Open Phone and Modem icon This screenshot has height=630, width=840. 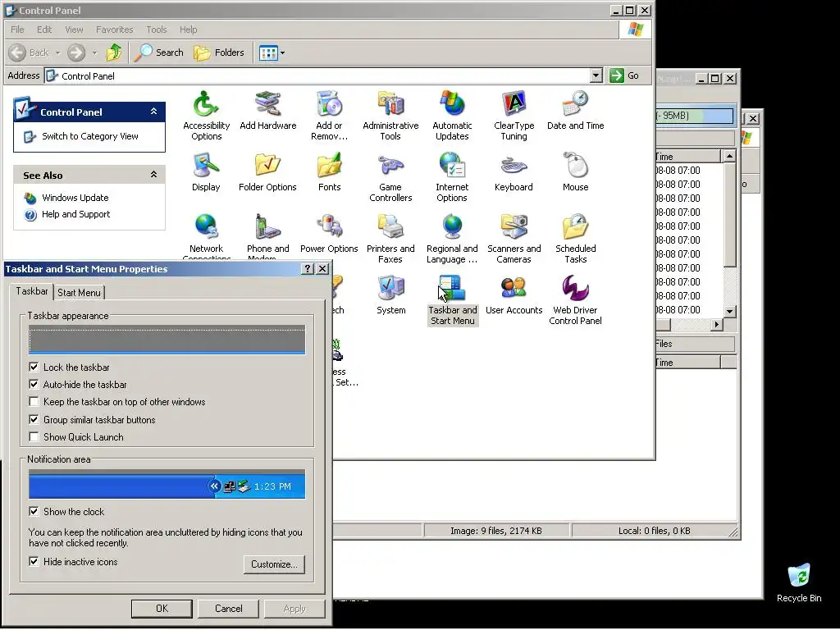[x=268, y=235]
